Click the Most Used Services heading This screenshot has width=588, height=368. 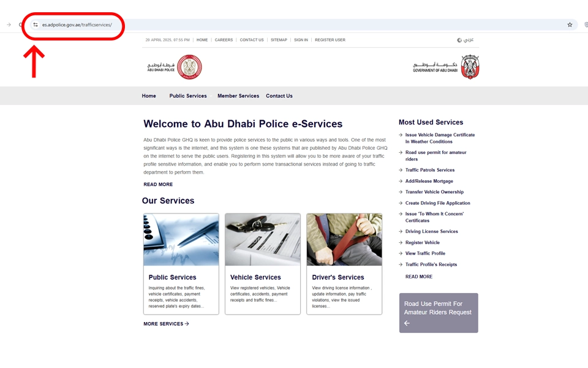tap(431, 123)
